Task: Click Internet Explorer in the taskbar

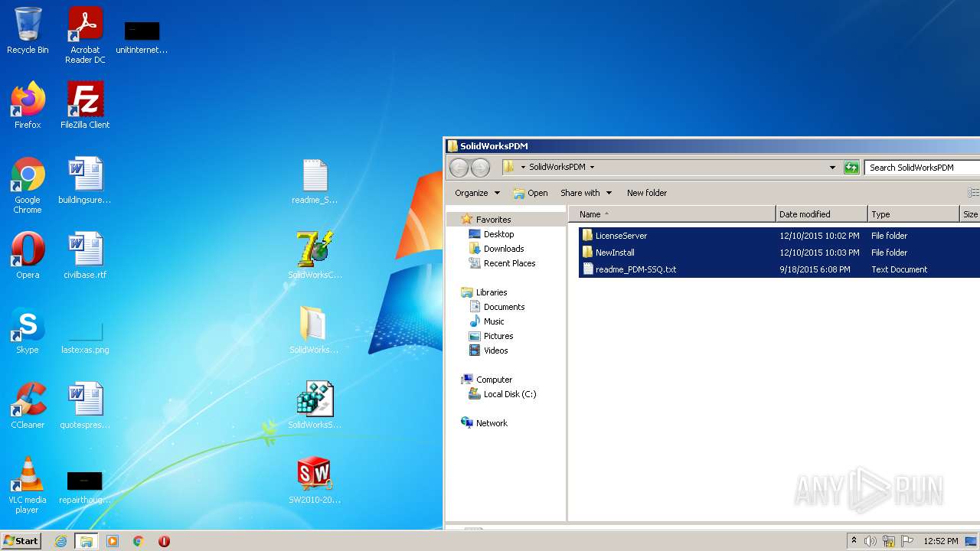Action: pos(60,541)
